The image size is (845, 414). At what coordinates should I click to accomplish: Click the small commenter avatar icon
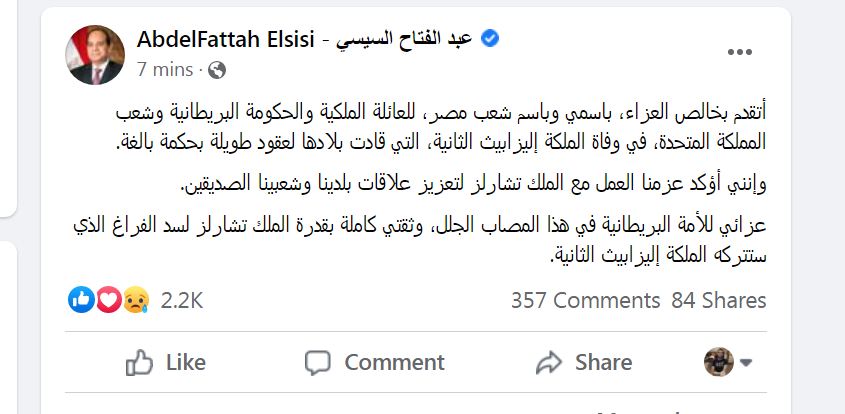(716, 361)
